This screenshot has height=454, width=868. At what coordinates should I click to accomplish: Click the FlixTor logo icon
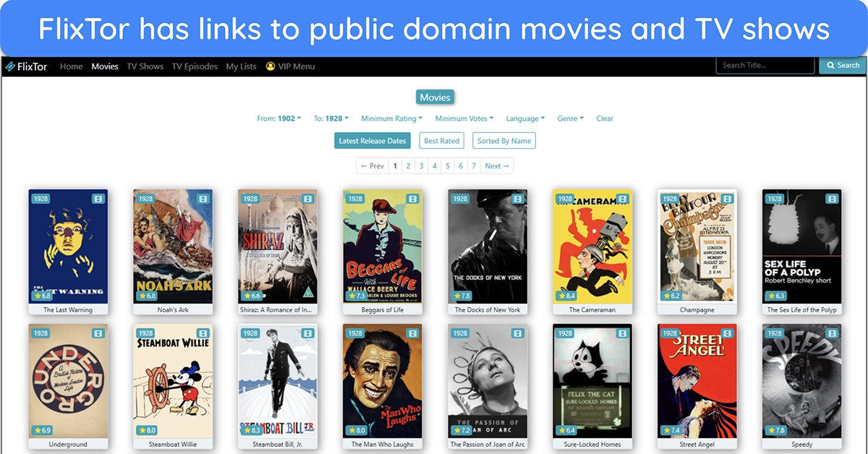click(x=10, y=66)
